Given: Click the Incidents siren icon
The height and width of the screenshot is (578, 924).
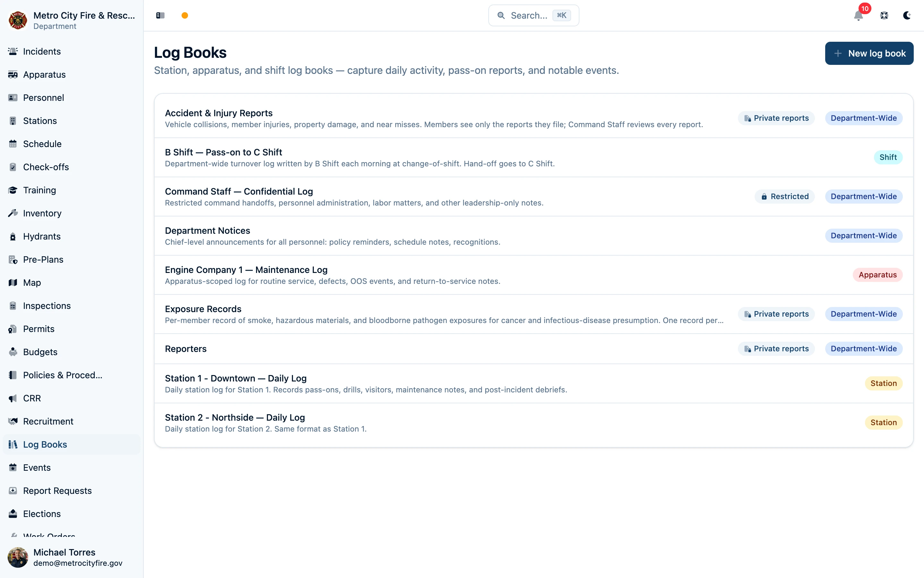Looking at the screenshot, I should pyautogui.click(x=13, y=51).
